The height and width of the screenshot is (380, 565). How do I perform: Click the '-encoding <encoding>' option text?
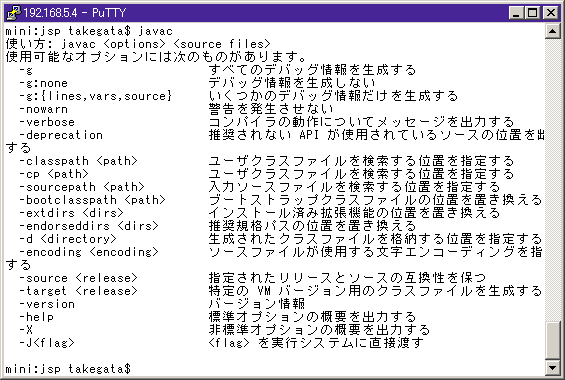pyautogui.click(x=89, y=252)
